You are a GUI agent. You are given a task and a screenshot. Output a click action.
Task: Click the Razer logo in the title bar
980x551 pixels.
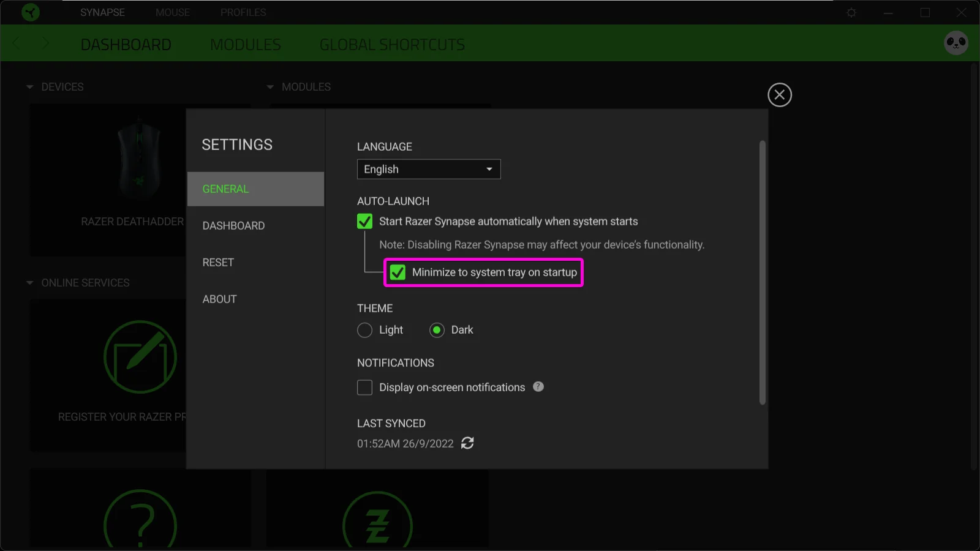click(31, 12)
